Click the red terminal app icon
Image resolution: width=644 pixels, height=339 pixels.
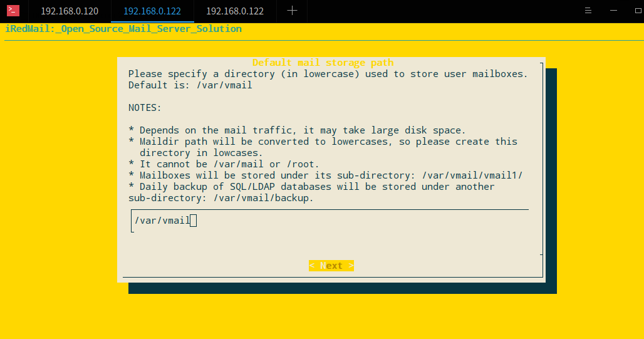coord(13,11)
